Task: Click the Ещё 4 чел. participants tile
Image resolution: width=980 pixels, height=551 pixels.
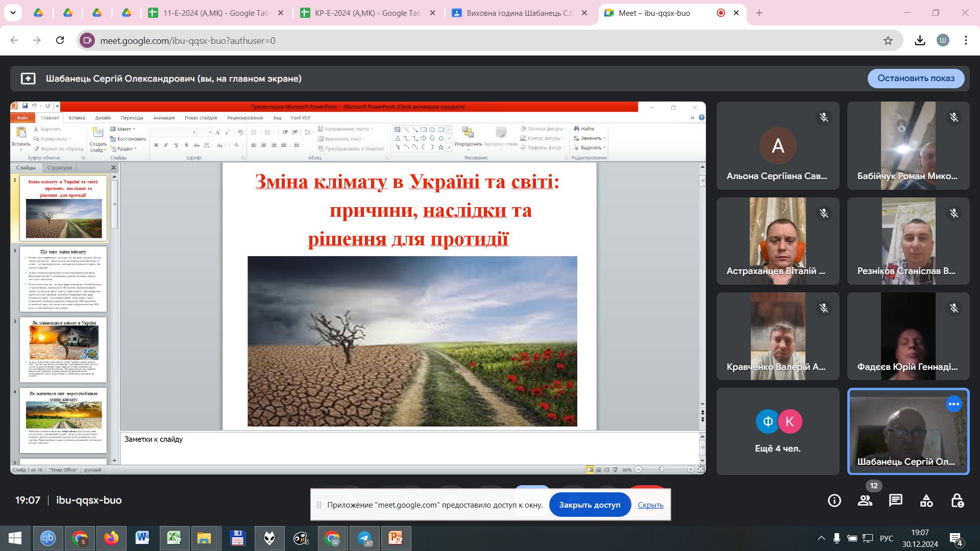Action: click(x=778, y=431)
